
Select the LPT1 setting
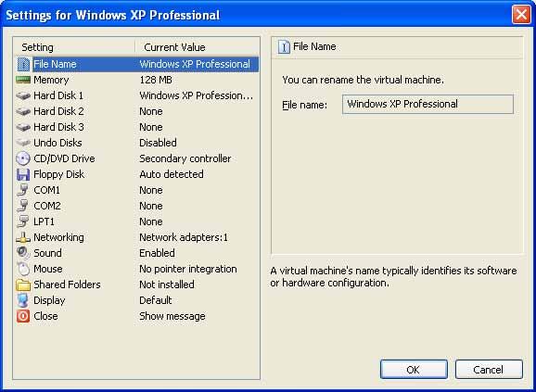[45, 221]
